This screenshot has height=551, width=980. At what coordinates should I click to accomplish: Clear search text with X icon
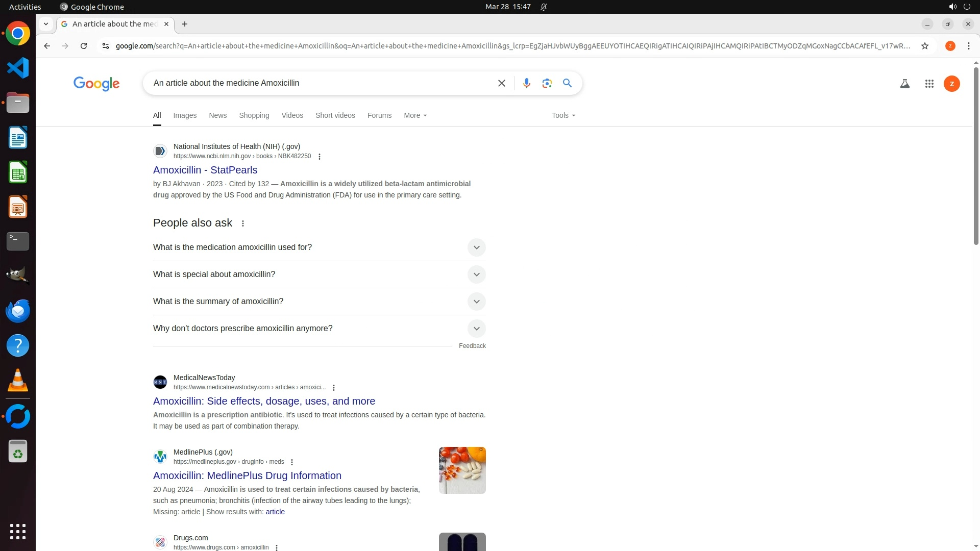(501, 83)
